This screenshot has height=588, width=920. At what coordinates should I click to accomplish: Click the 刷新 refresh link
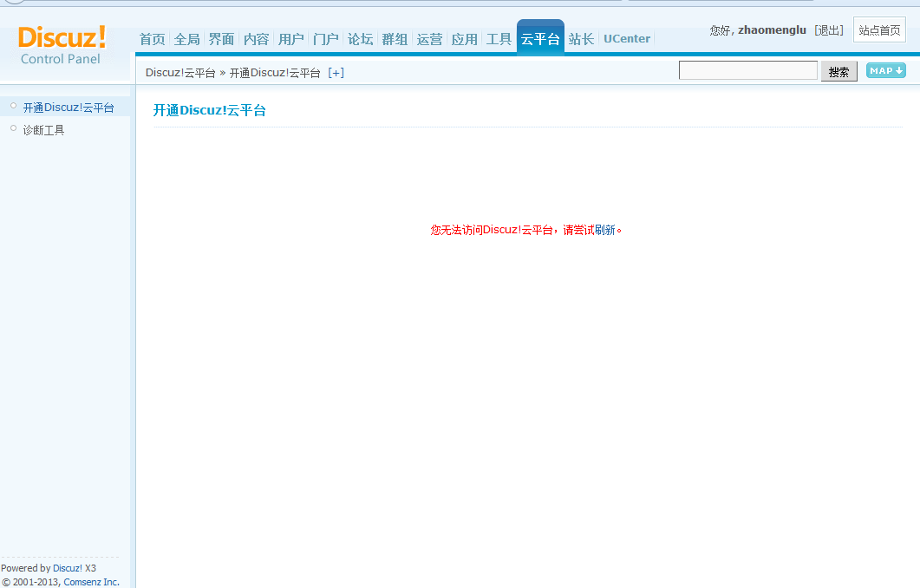(x=605, y=230)
